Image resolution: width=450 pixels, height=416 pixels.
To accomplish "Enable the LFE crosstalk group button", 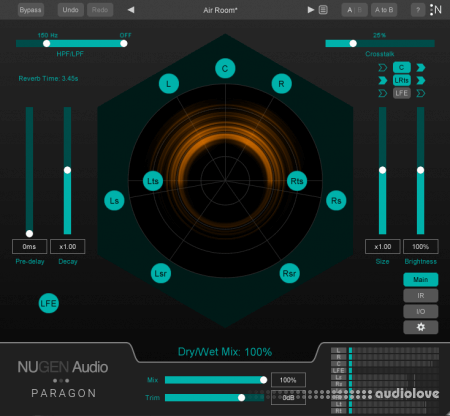I will (x=402, y=93).
